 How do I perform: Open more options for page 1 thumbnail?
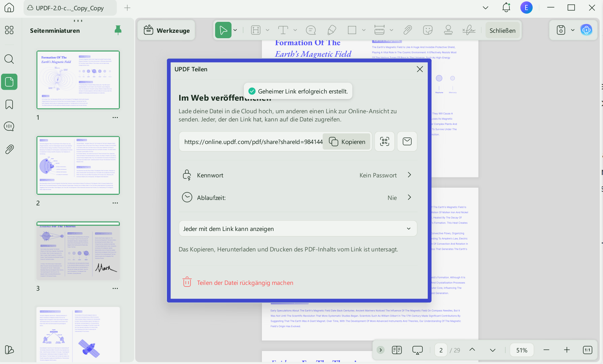[x=115, y=118]
